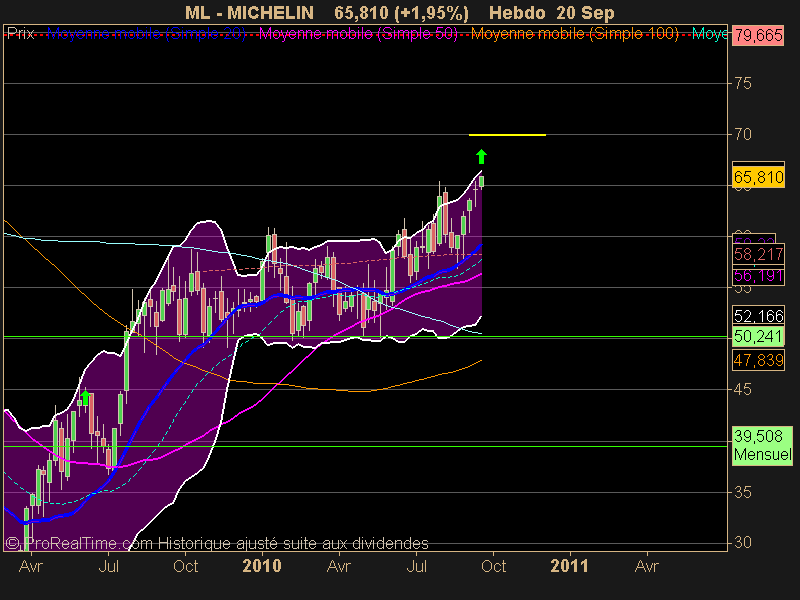Screen dimensions: 800x600
Task: Click the yellow 65,810 price tag on the axis
Action: (758, 177)
